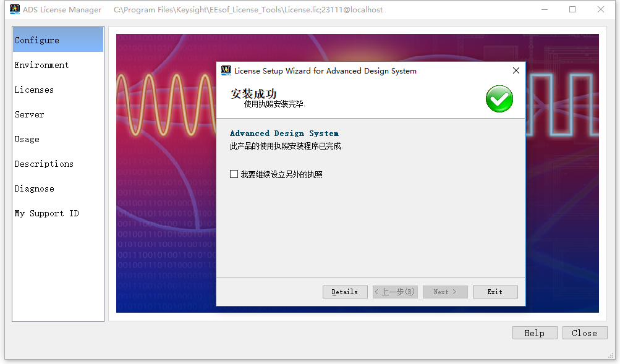Open the Server section

click(x=58, y=114)
